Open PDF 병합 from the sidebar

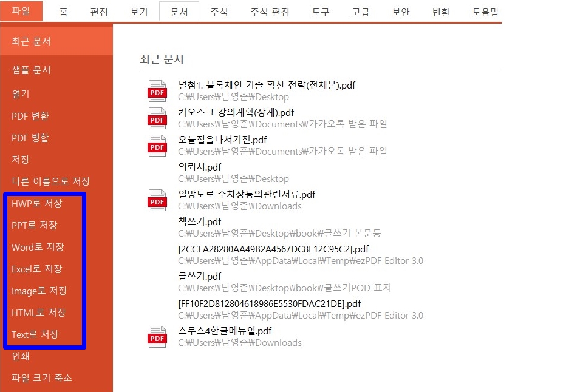[31, 138]
